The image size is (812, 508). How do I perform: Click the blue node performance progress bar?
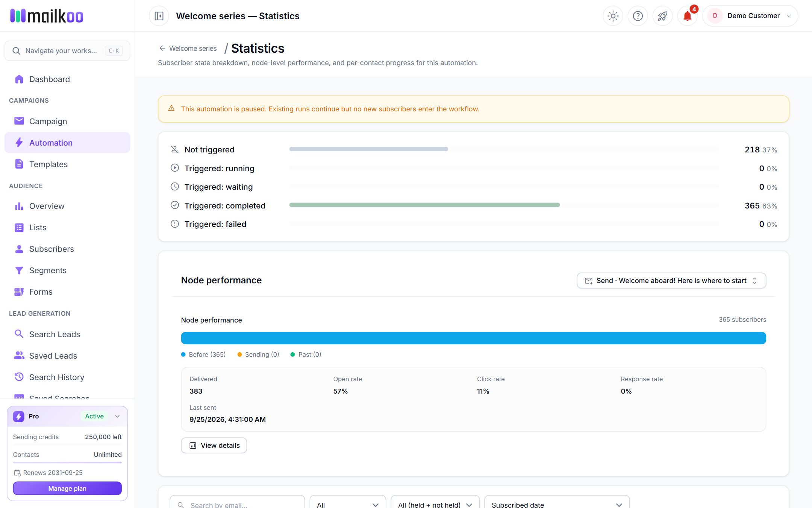point(474,338)
